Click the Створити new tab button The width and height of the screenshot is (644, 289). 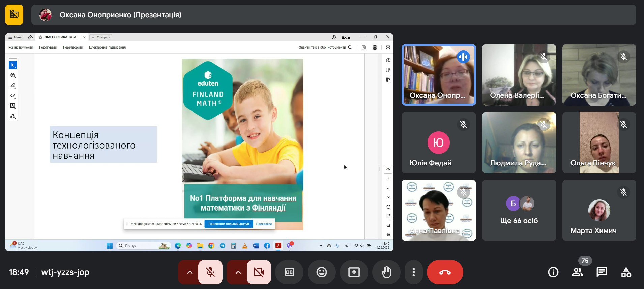click(101, 37)
